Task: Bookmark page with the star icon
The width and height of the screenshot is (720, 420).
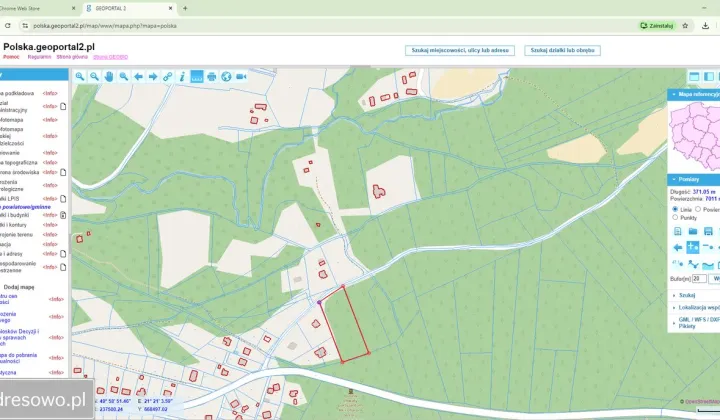Action: (685, 26)
